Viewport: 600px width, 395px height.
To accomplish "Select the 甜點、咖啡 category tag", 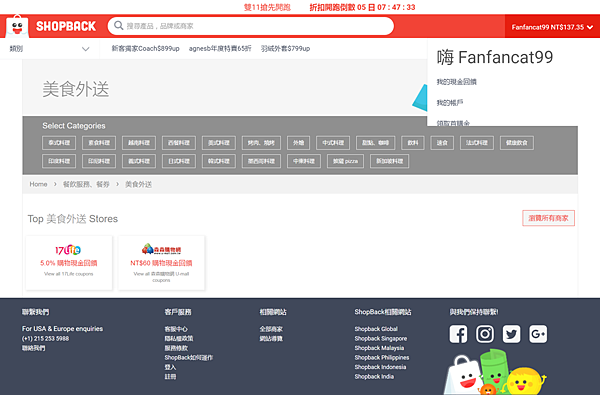I will tap(375, 143).
